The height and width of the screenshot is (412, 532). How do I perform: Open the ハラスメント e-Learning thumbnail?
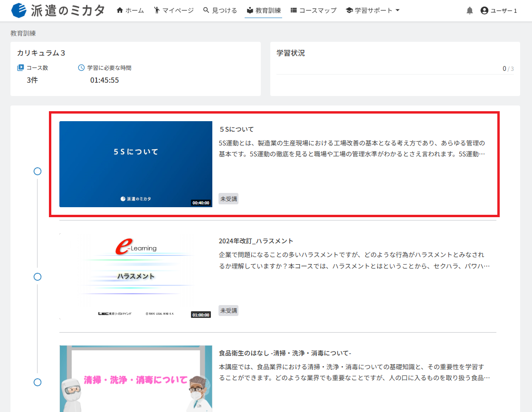tap(136, 276)
